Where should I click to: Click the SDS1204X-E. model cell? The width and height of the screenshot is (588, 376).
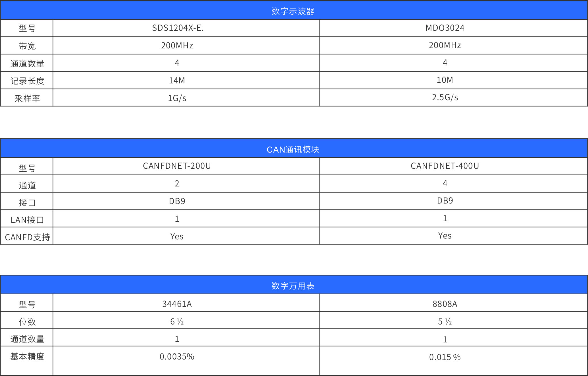(178, 28)
